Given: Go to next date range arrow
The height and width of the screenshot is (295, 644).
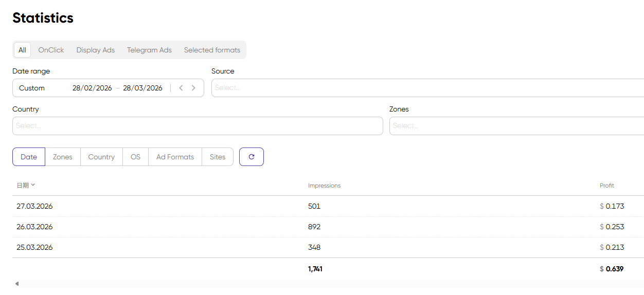Looking at the screenshot, I should tap(193, 88).
